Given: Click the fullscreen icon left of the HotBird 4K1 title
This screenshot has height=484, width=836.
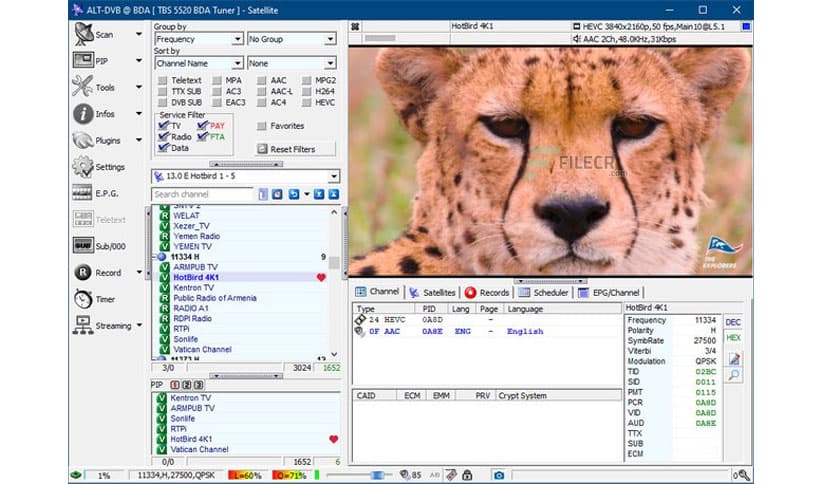Looking at the screenshot, I should pyautogui.click(x=356, y=26).
